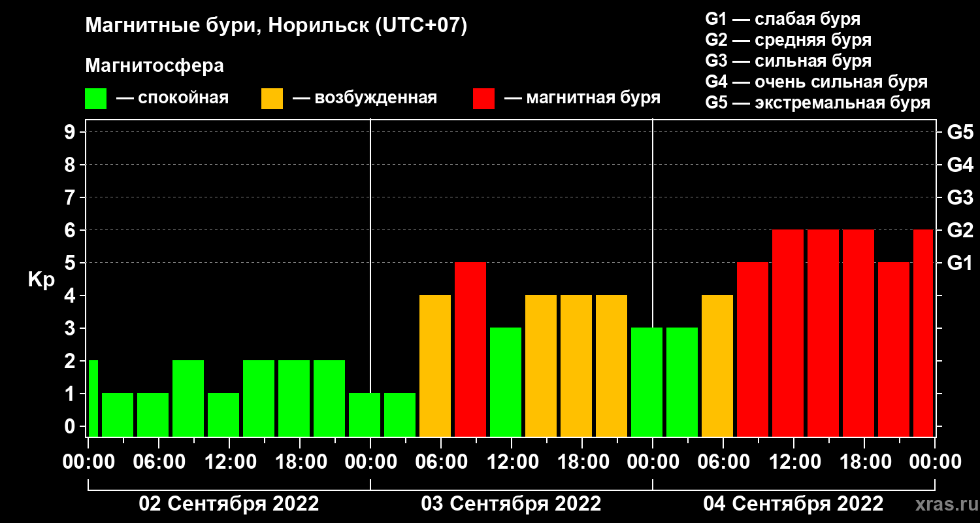The height and width of the screenshot is (523, 980).
Task: Click the 12:00 time label under 02 Сентября
Action: [x=229, y=462]
